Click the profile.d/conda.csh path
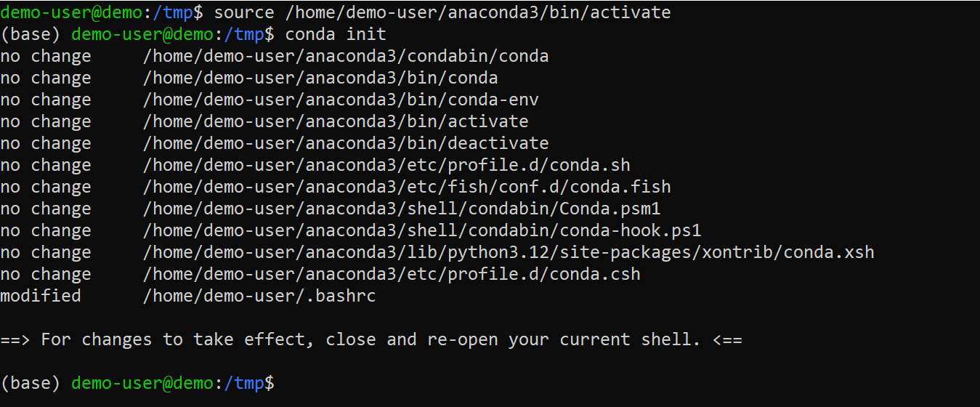 [x=392, y=274]
